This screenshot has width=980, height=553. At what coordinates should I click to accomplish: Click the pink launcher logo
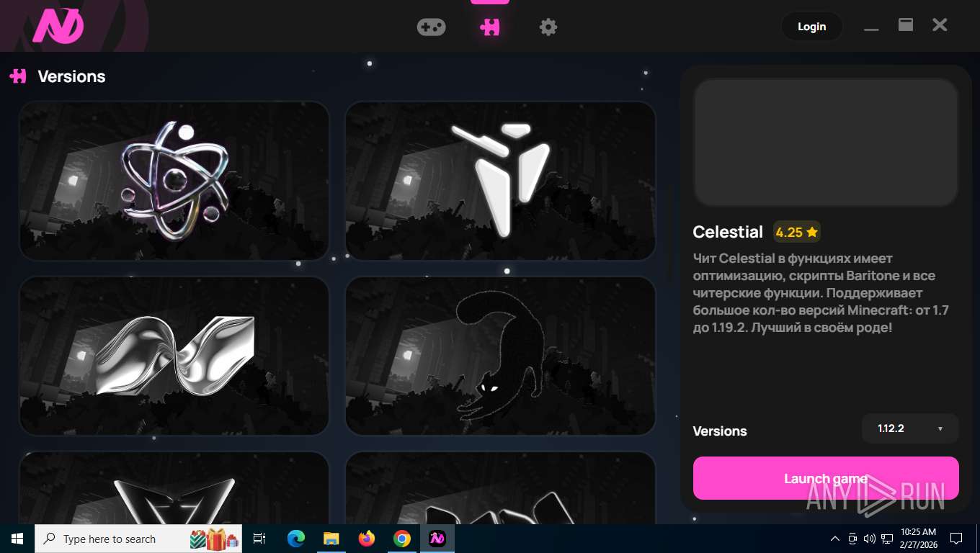click(x=58, y=26)
